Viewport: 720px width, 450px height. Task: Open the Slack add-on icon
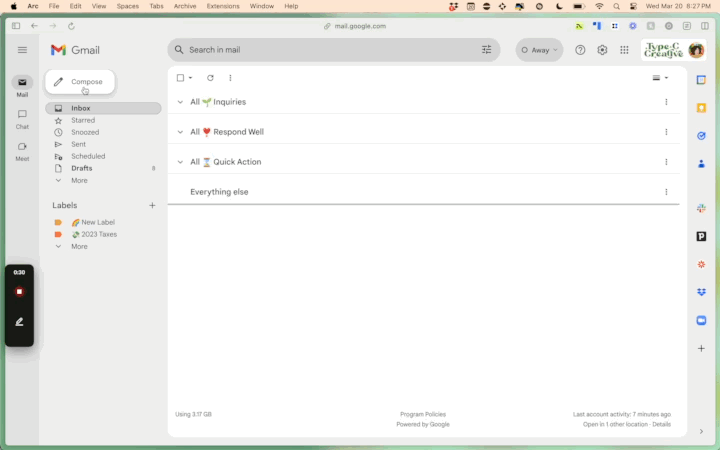coord(701,208)
